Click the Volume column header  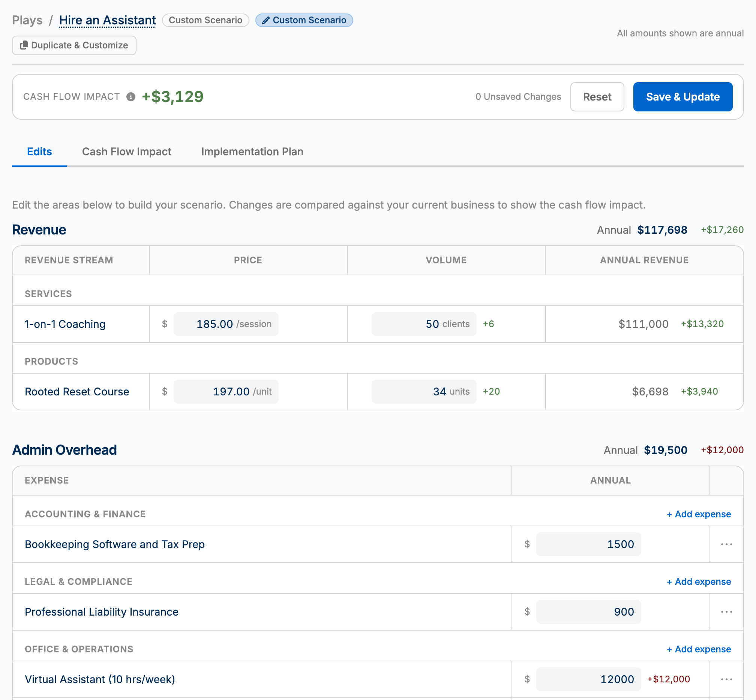(x=446, y=260)
